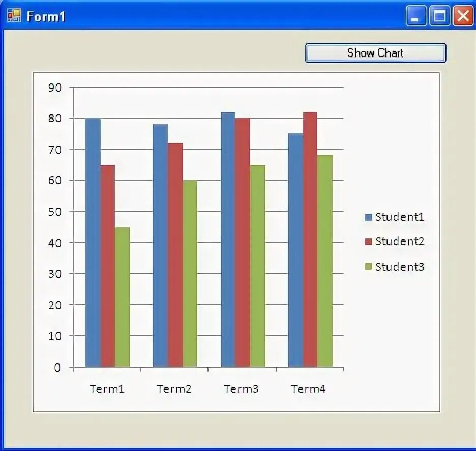The height and width of the screenshot is (451, 476).
Task: Click the green Student3 legend marker
Action: (x=369, y=267)
